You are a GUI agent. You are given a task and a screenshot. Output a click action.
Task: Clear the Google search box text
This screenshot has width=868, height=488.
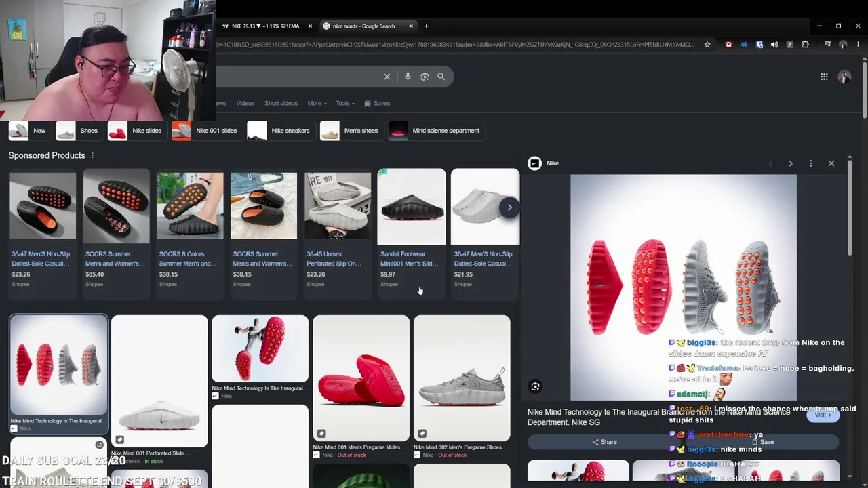pos(387,77)
